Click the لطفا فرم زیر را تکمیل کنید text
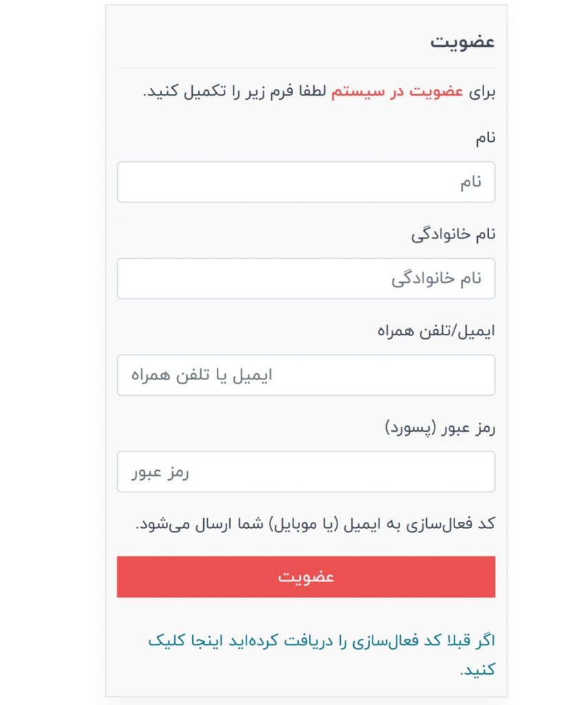 [x=235, y=92]
